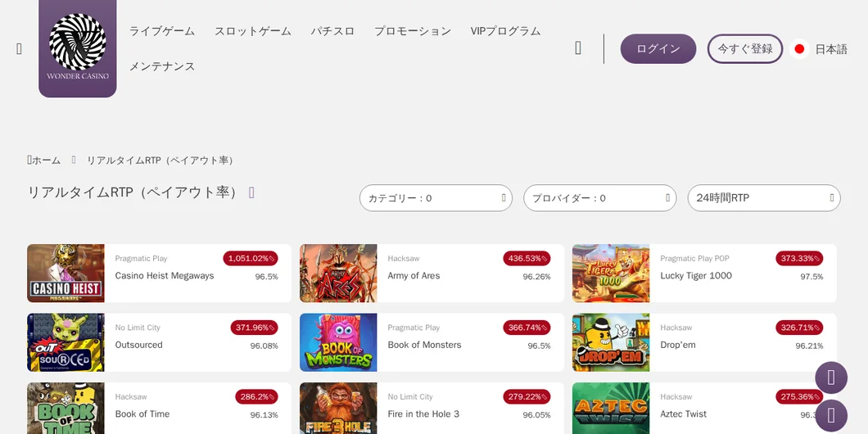Expand the カテゴリー filter dropdown

point(436,198)
